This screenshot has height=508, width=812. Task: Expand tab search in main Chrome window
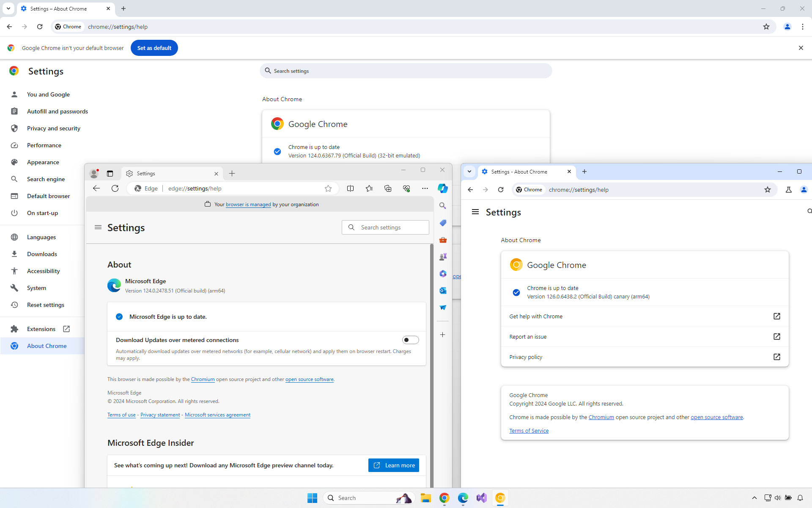[x=8, y=8]
